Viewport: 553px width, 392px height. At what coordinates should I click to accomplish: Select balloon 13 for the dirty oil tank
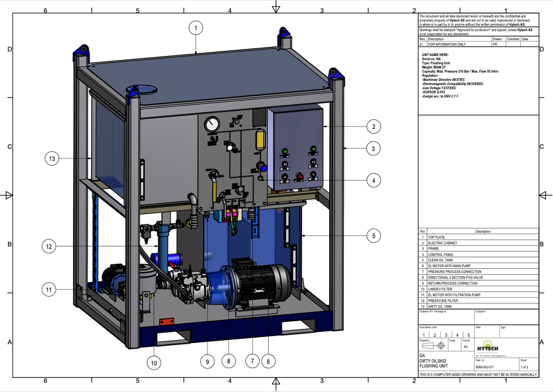(x=52, y=158)
